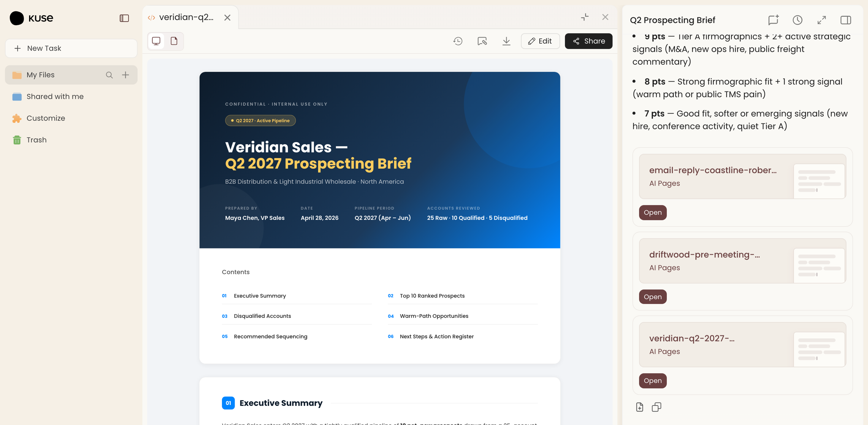Click Open under driftwood-pre-meeting card
This screenshot has height=425, width=868.
pyautogui.click(x=653, y=297)
